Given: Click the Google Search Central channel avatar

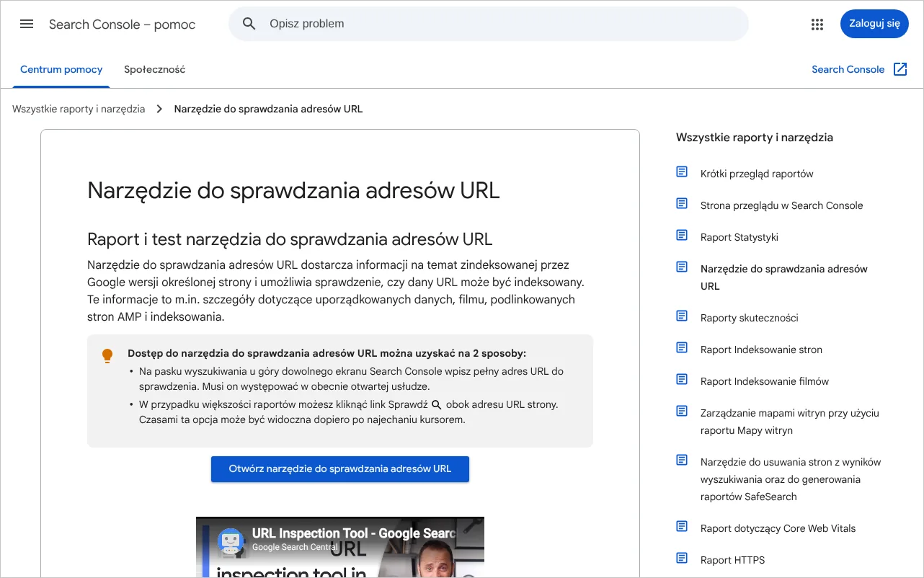Looking at the screenshot, I should [x=231, y=541].
